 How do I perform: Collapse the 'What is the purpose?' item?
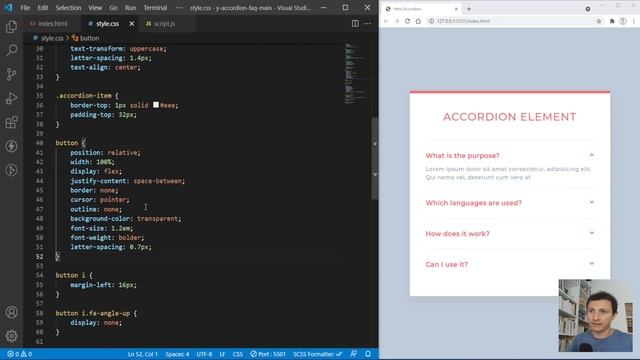(591, 155)
